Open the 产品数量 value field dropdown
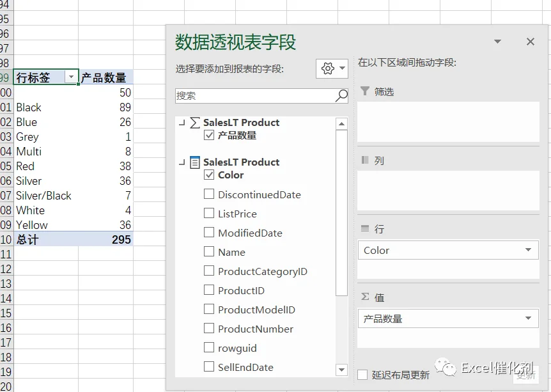This screenshot has height=392, width=551. click(528, 318)
